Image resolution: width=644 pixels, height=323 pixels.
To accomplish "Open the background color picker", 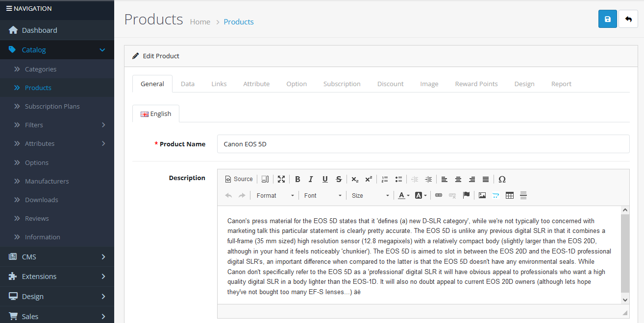I will (421, 195).
